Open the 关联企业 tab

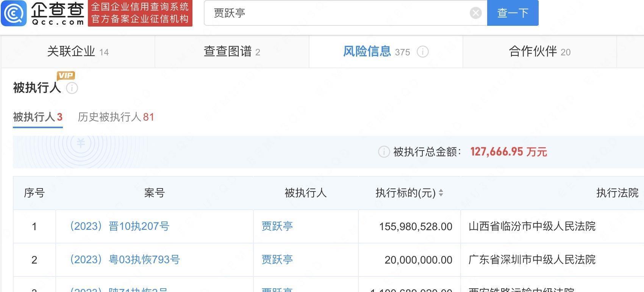click(x=78, y=52)
